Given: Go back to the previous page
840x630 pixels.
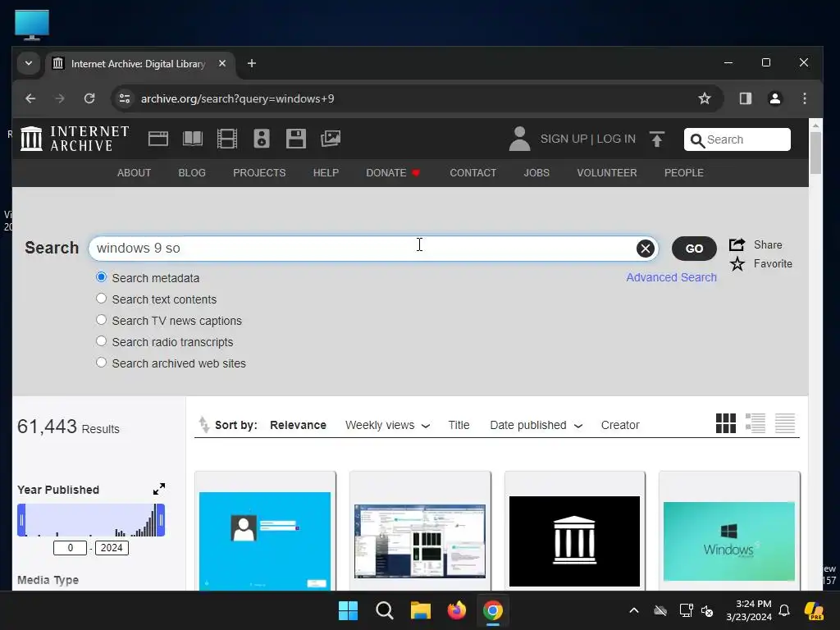Looking at the screenshot, I should (30, 98).
